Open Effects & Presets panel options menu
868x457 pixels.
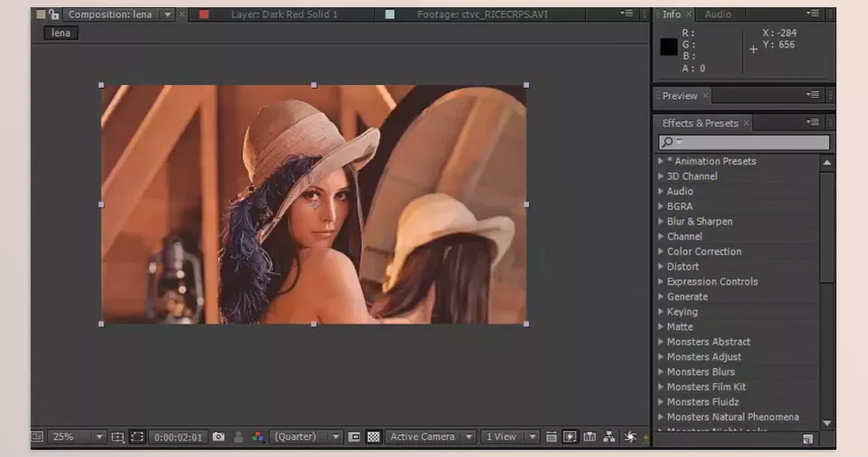812,122
